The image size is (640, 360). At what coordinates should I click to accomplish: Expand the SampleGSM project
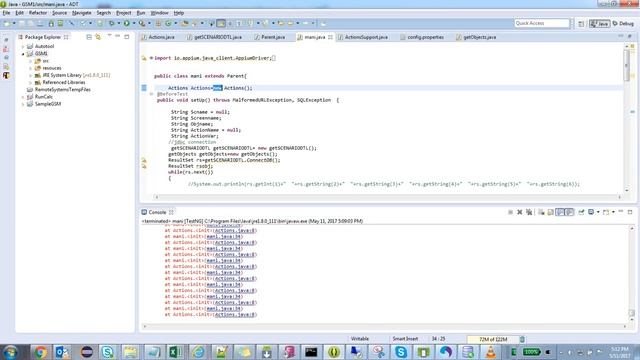[23, 104]
